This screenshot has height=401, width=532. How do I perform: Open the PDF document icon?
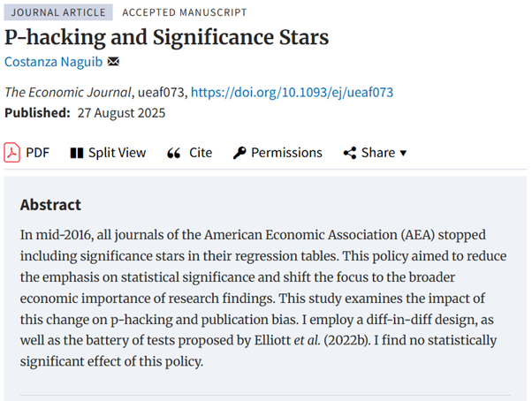click(x=12, y=153)
